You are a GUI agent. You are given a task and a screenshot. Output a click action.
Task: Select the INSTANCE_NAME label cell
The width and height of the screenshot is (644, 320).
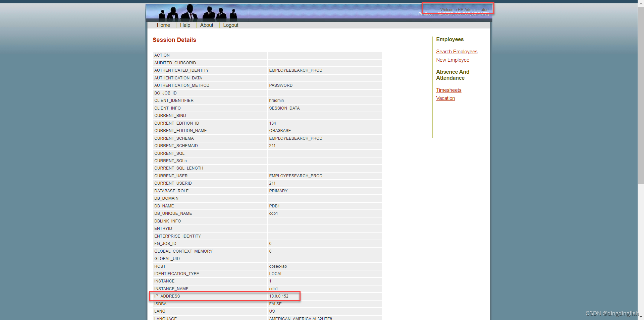pyautogui.click(x=210, y=289)
